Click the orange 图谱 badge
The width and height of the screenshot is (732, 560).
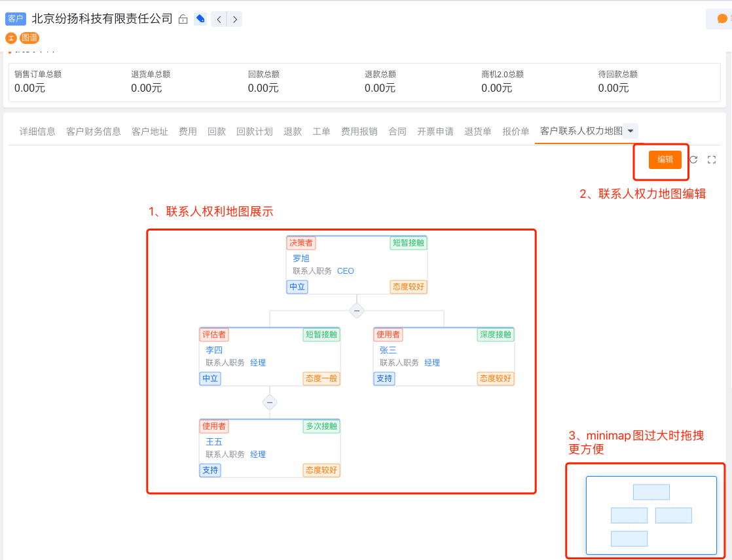[x=29, y=38]
